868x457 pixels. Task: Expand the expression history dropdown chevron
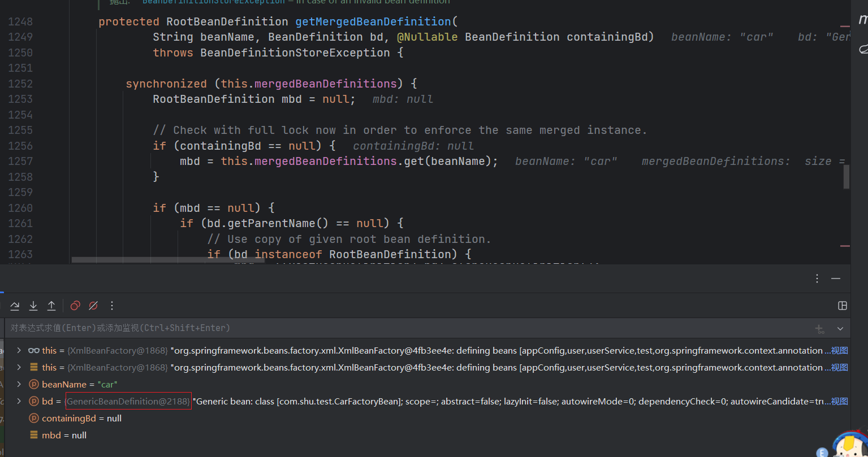pos(840,328)
